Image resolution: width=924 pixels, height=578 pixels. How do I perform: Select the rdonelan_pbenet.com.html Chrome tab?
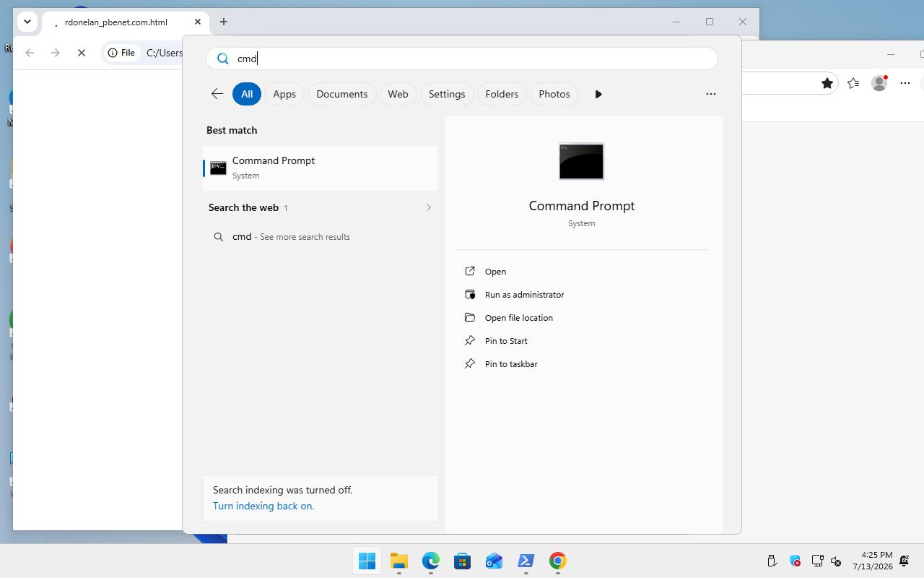(x=115, y=22)
